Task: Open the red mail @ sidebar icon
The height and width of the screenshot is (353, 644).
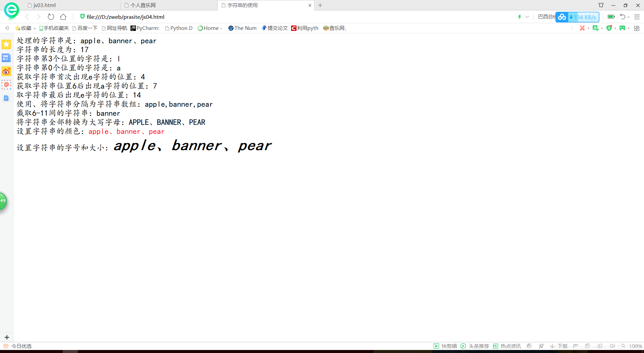Action: coord(6,85)
